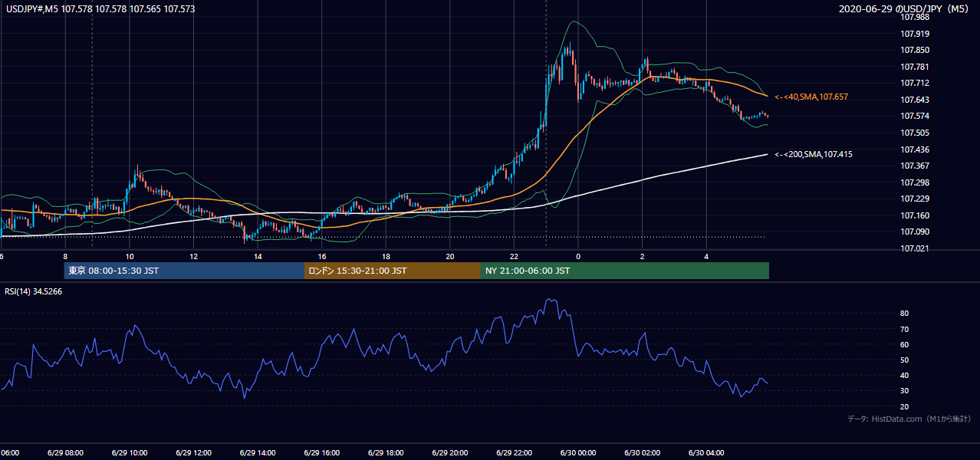Click price axis value 107.919
This screenshot has width=980, height=460.
click(915, 34)
